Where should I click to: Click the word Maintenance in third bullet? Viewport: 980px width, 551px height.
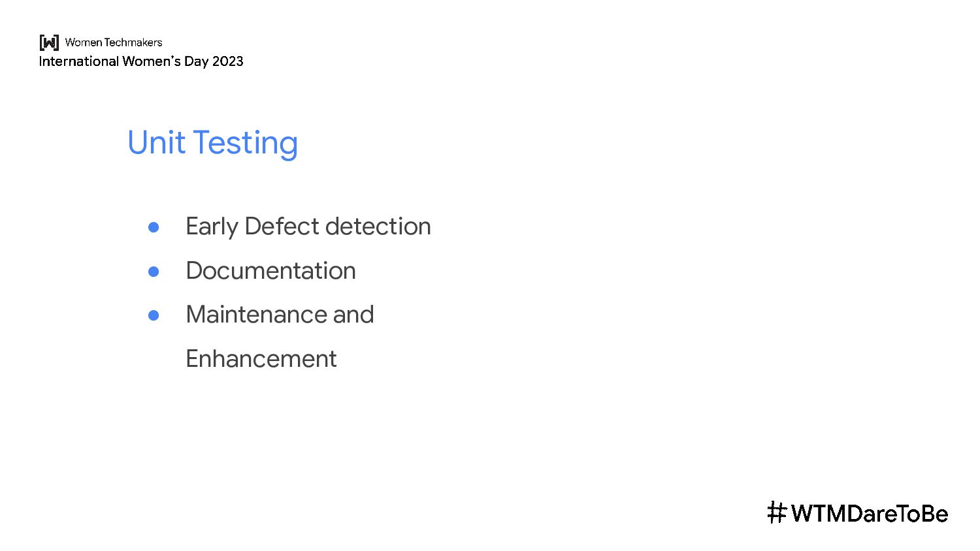[256, 315]
